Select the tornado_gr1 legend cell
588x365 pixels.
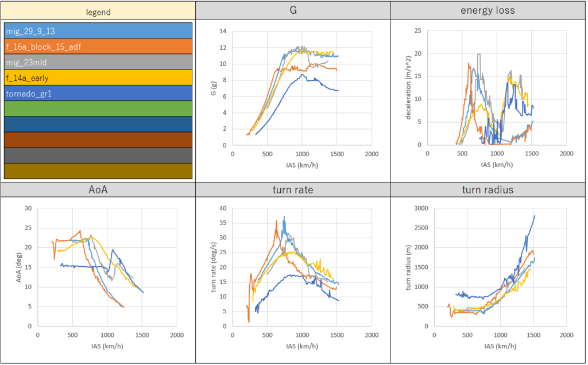coord(98,93)
